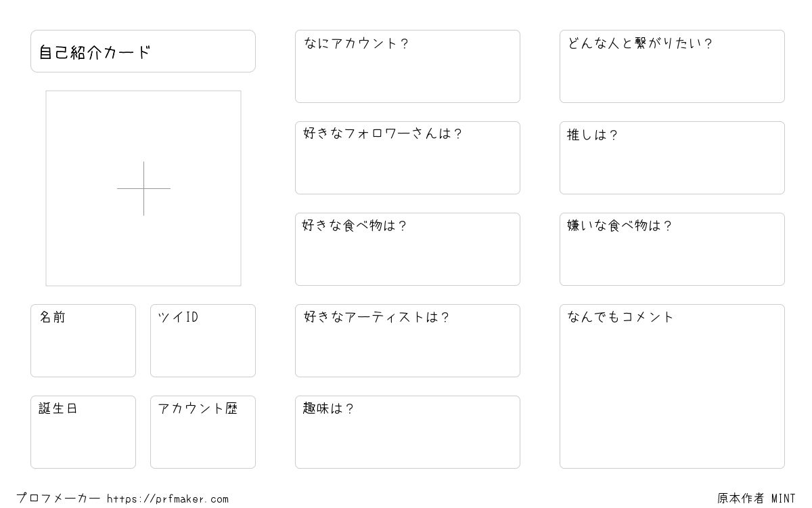Click the plus icon in the photo area
The width and height of the screenshot is (812, 508).
pos(143,188)
